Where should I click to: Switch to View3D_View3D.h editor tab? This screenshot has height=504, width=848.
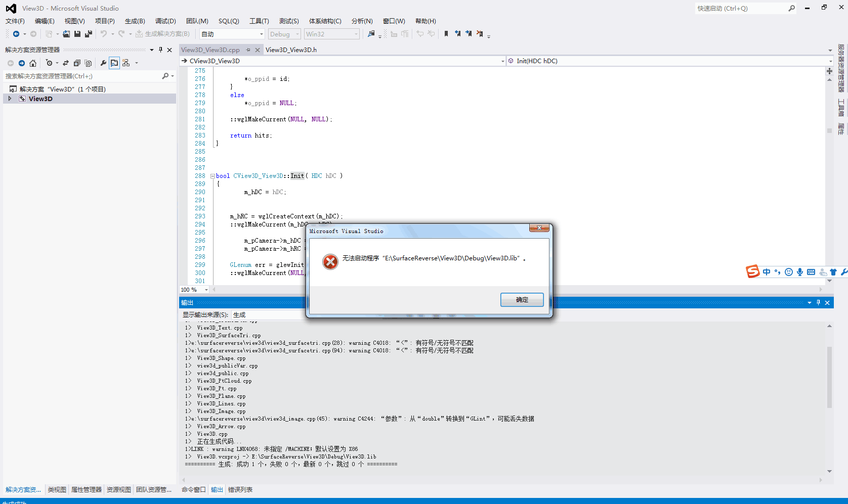coord(291,50)
